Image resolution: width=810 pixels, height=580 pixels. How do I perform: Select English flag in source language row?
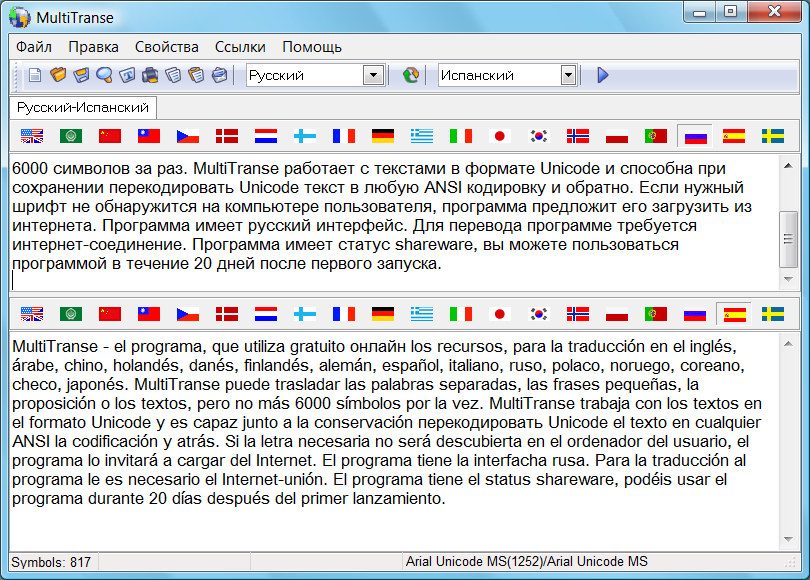click(32, 136)
